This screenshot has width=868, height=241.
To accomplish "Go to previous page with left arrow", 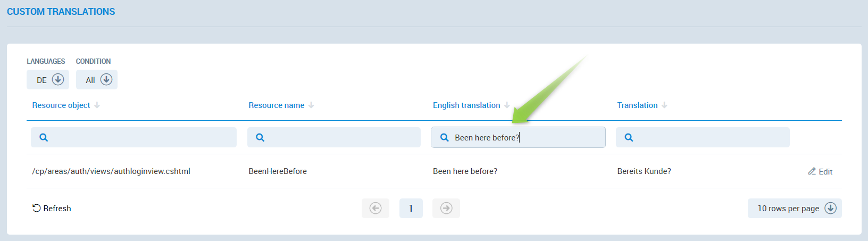I will coord(375,208).
